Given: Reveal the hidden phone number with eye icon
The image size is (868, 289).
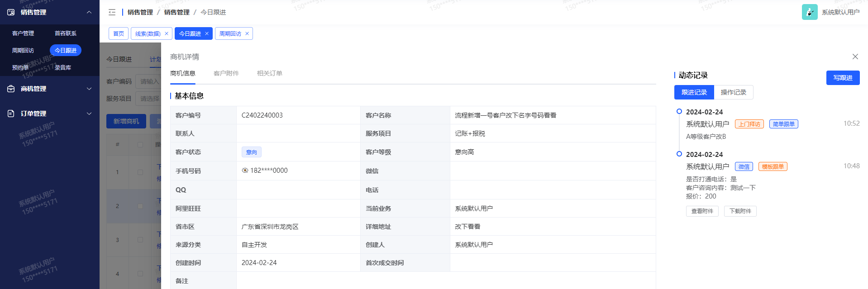Looking at the screenshot, I should (245, 171).
